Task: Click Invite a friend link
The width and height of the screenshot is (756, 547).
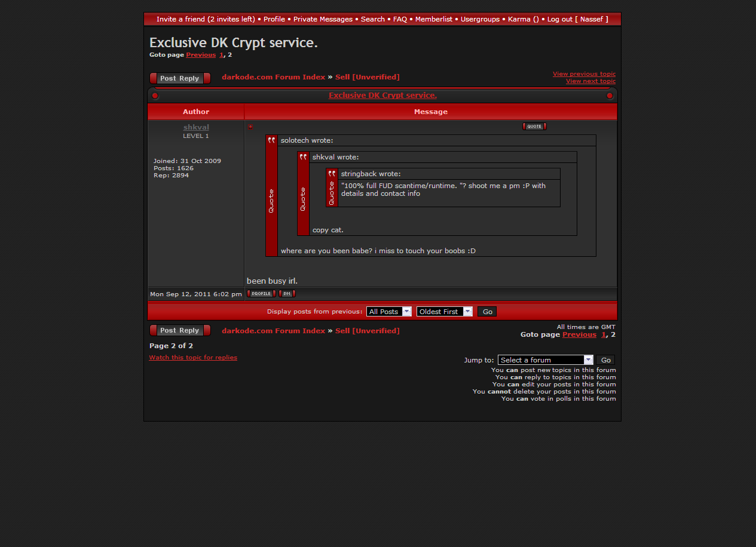Action: (x=206, y=19)
